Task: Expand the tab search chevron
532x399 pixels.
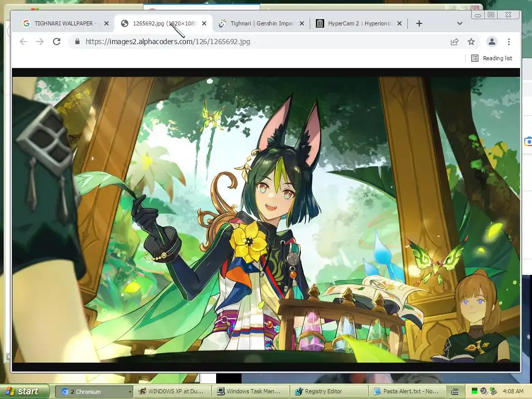Action: [460, 23]
